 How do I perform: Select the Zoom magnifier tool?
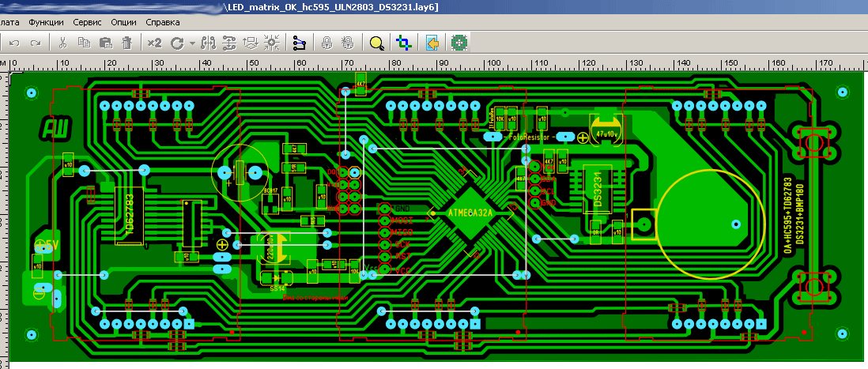point(376,43)
